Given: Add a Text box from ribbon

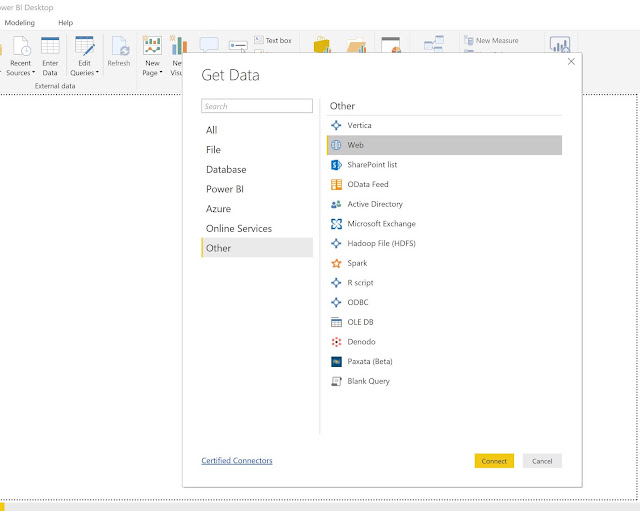Looking at the screenshot, I should point(273,40).
